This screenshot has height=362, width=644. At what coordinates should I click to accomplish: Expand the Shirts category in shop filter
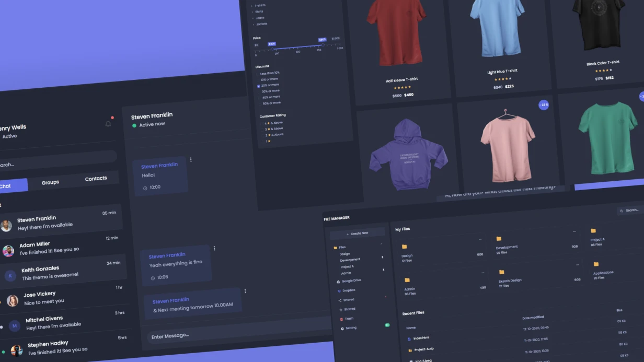(x=252, y=12)
